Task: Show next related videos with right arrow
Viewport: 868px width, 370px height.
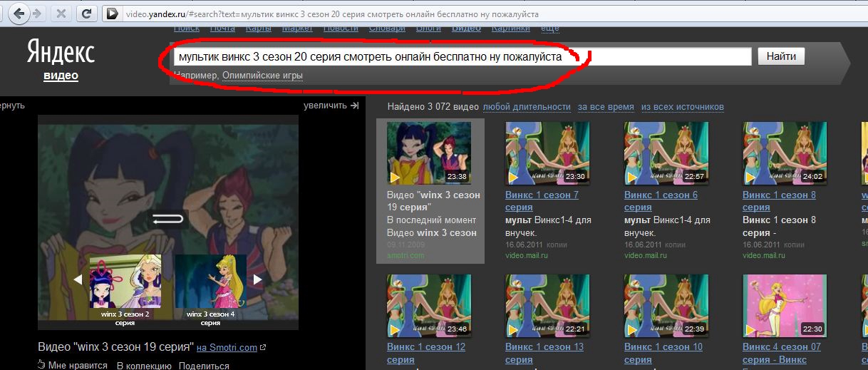Action: point(258,279)
